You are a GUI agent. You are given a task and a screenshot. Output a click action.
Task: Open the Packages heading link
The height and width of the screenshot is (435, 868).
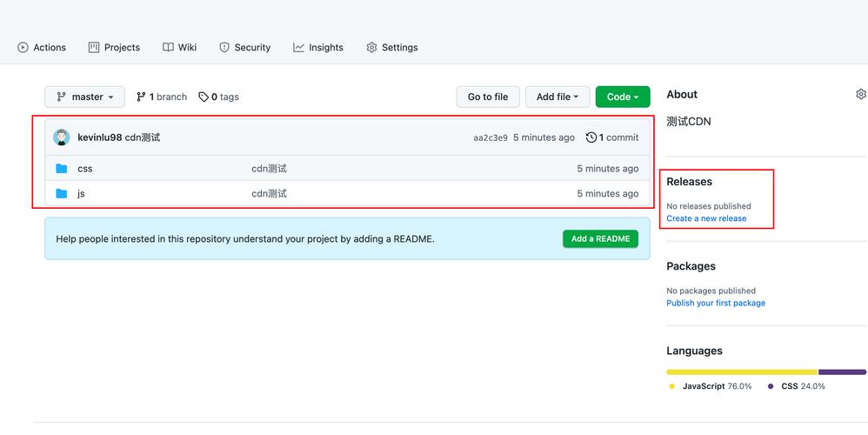(x=691, y=266)
